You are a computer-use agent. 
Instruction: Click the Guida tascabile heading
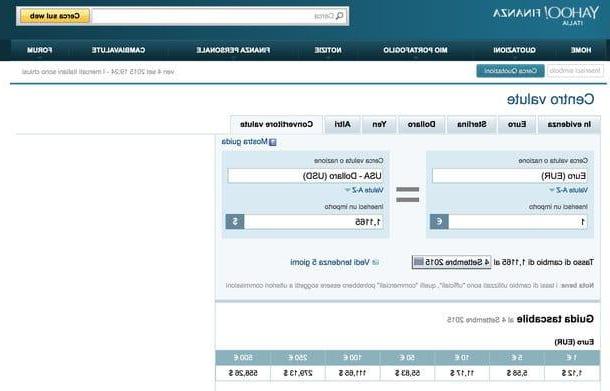click(556, 319)
